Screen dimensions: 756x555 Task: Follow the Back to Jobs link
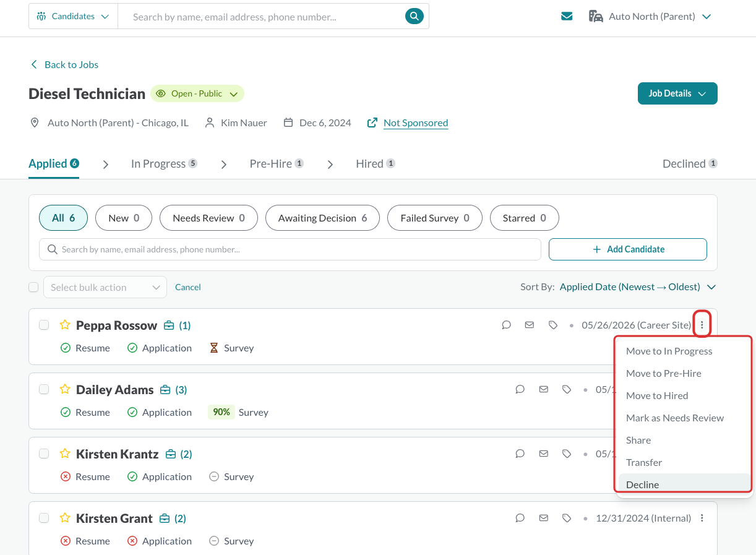click(x=64, y=64)
